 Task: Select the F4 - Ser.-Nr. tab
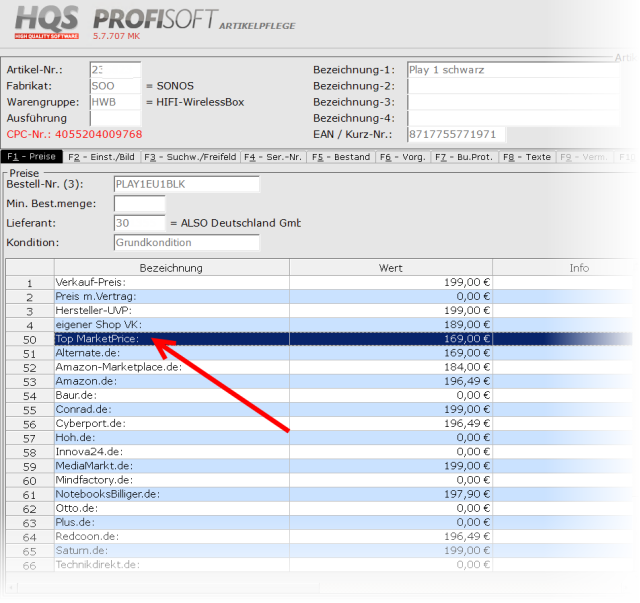pyautogui.click(x=273, y=157)
